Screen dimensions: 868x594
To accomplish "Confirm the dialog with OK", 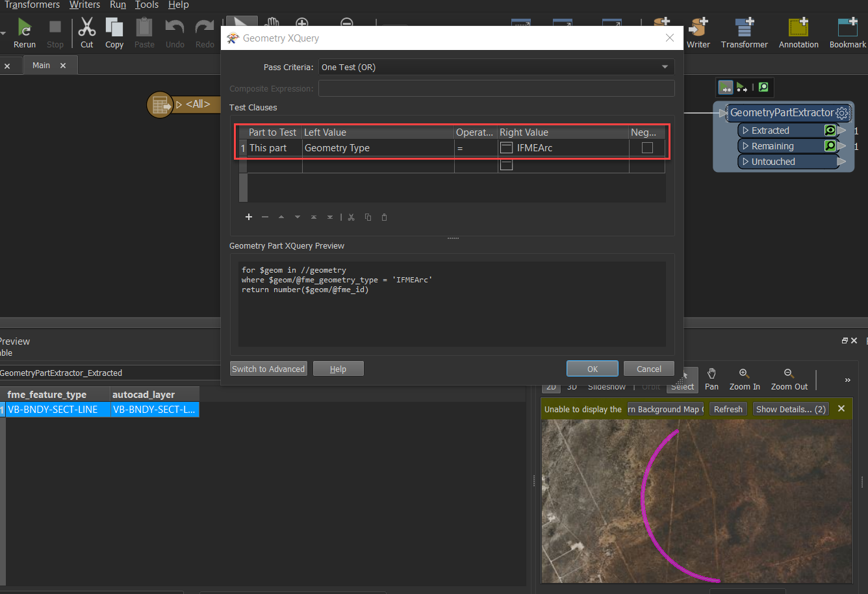I will pos(593,369).
